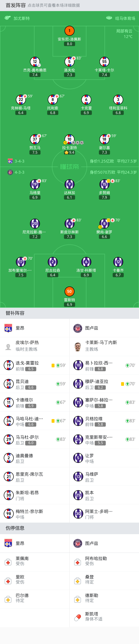Tap the placeholder avatar for 皮埃尔-萨热
This screenshot has width=139, height=644.
[x=8, y=346]
